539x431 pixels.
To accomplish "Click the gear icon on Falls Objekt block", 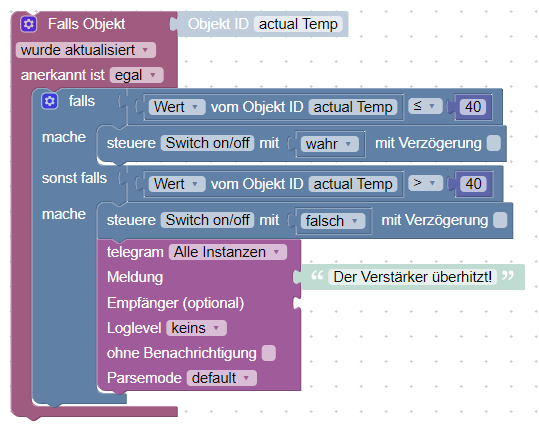I will pyautogui.click(x=29, y=24).
